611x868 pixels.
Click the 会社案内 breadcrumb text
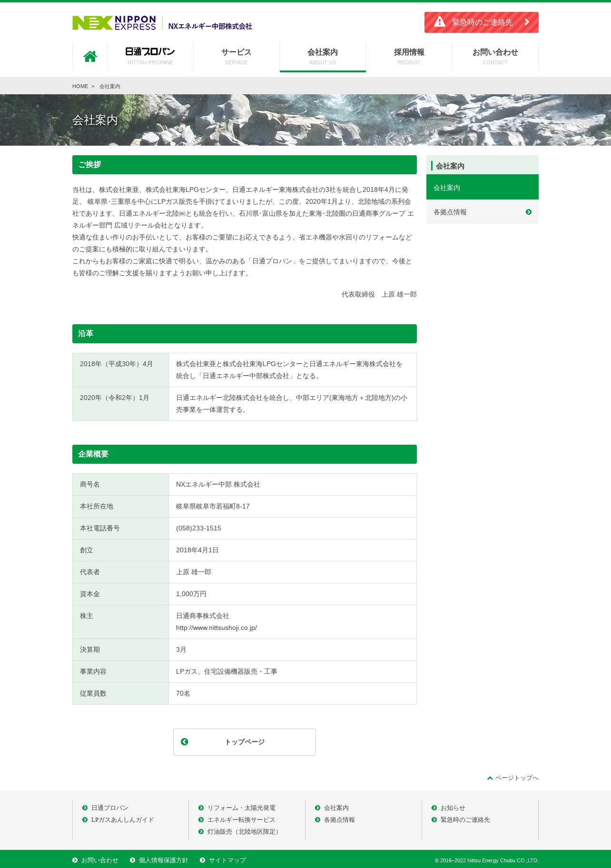tap(110, 86)
